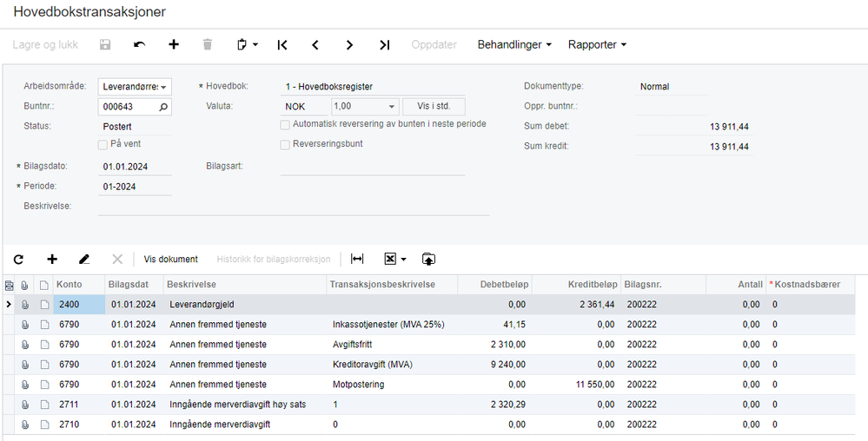Viewport: 868px width, 441px height.
Task: Open the Arbeidsområde dropdown
Action: (x=135, y=87)
